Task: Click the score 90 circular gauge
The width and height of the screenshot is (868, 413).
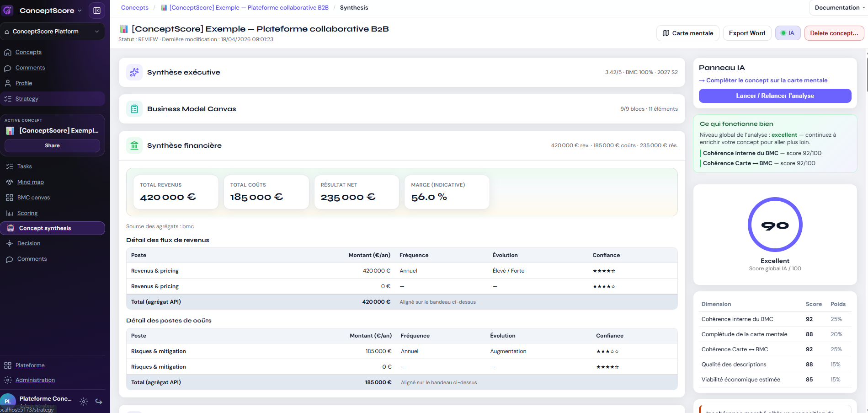Action: point(775,225)
